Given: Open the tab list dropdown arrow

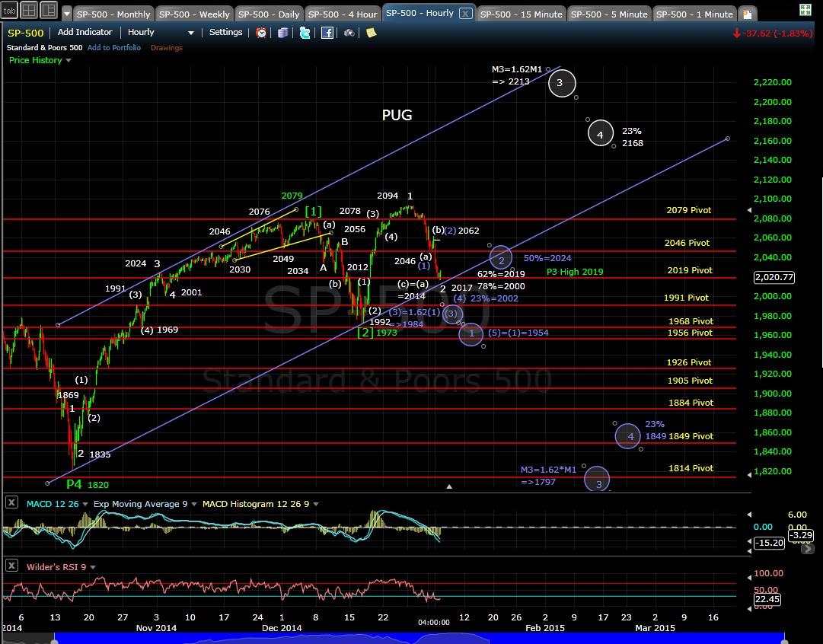Looking at the screenshot, I should [67, 14].
